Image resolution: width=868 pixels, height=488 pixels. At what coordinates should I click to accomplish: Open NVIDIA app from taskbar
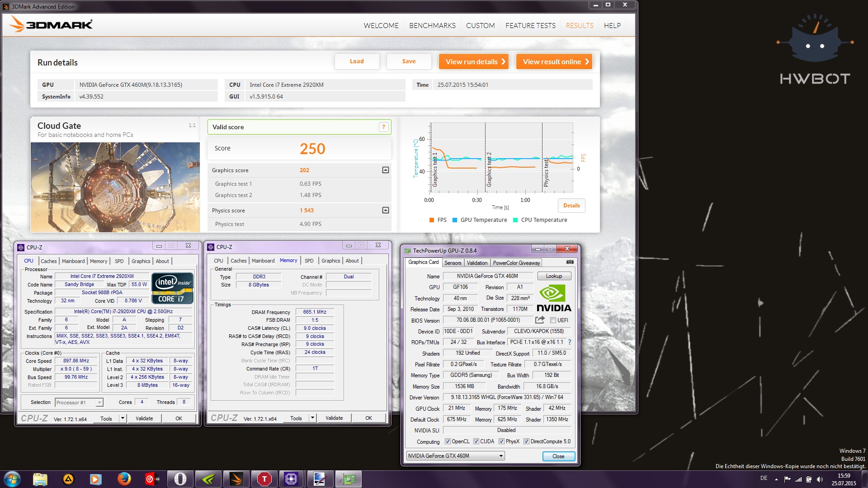coord(208,479)
